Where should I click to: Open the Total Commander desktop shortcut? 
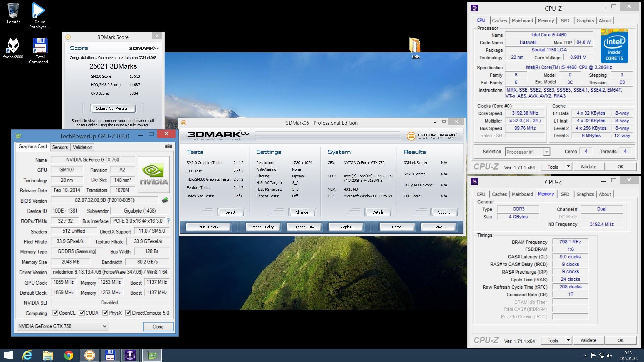click(40, 50)
